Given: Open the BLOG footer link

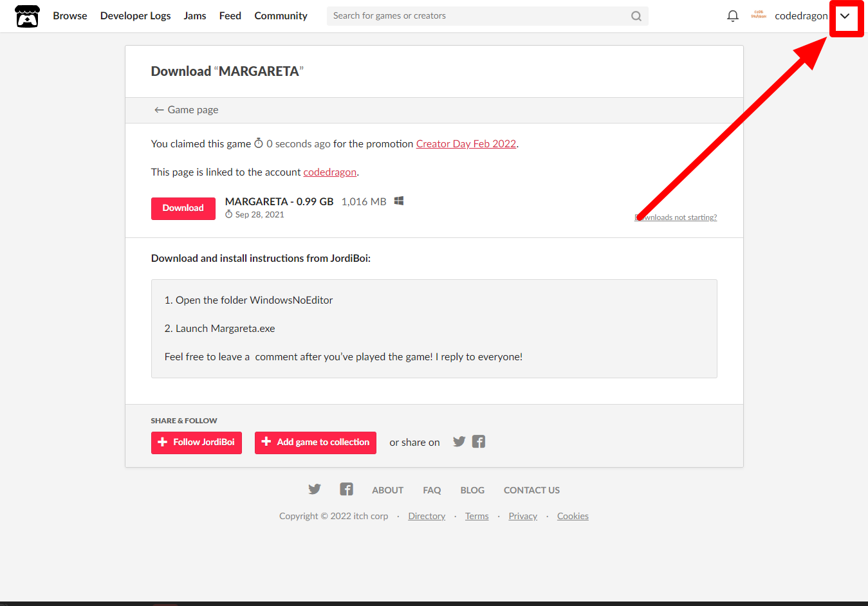Looking at the screenshot, I should [x=472, y=490].
